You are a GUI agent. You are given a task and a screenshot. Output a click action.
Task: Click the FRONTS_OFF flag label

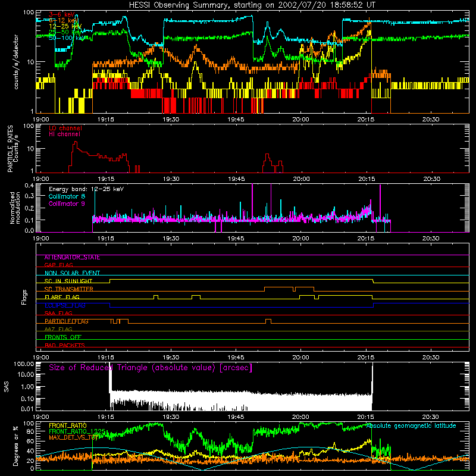[63, 337]
